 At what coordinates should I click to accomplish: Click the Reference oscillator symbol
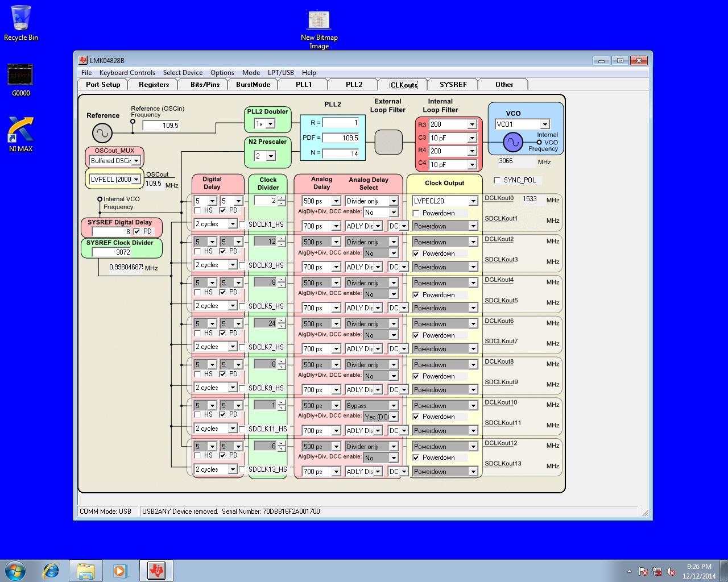(x=102, y=134)
